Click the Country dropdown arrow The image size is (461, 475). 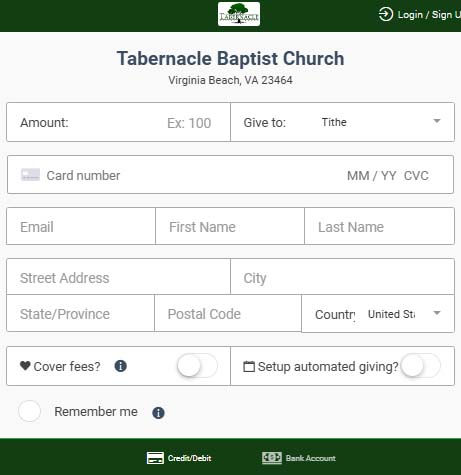[x=437, y=313]
